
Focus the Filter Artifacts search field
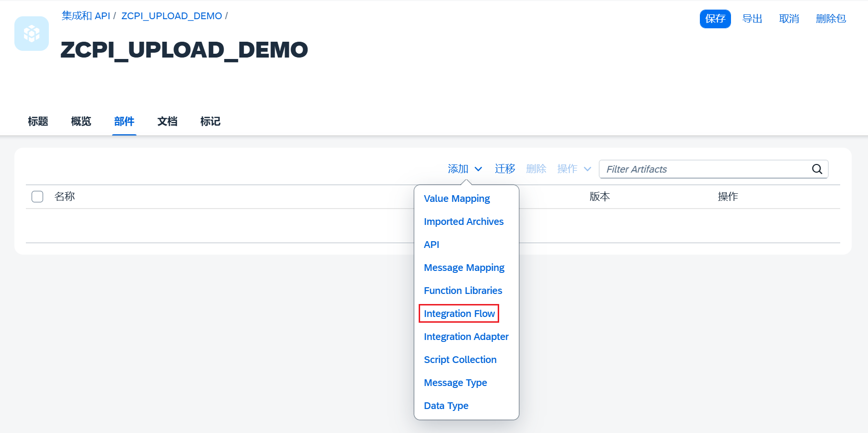tap(704, 169)
